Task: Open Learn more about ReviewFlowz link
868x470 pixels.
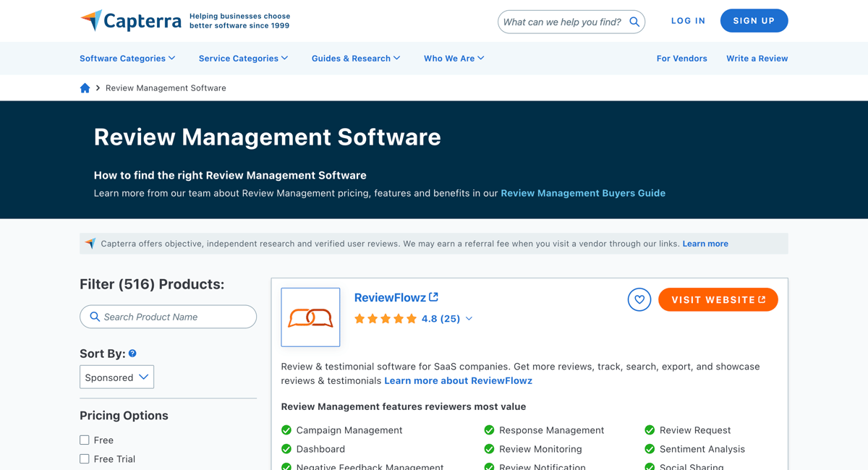Action: click(x=459, y=381)
